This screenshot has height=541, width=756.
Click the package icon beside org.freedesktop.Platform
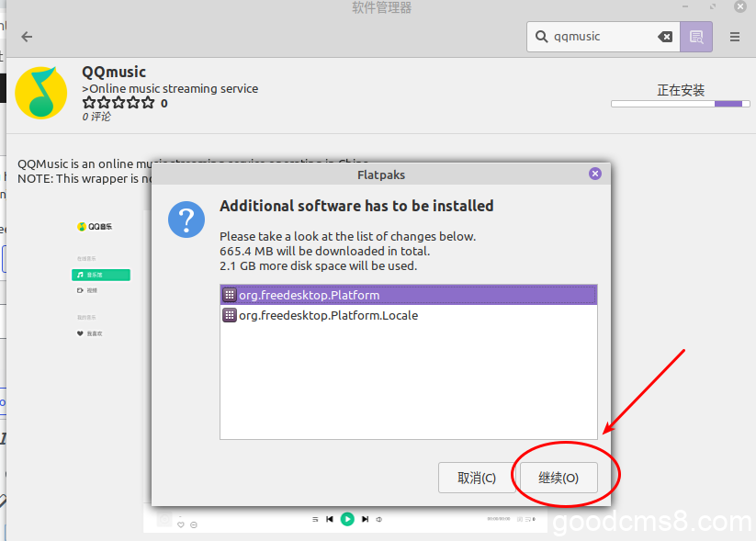tap(229, 295)
